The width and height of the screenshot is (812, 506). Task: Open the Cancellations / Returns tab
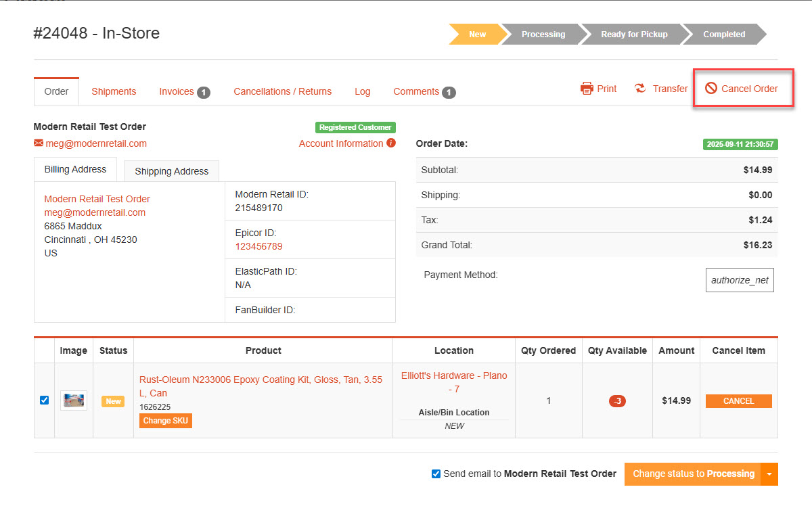(x=283, y=91)
